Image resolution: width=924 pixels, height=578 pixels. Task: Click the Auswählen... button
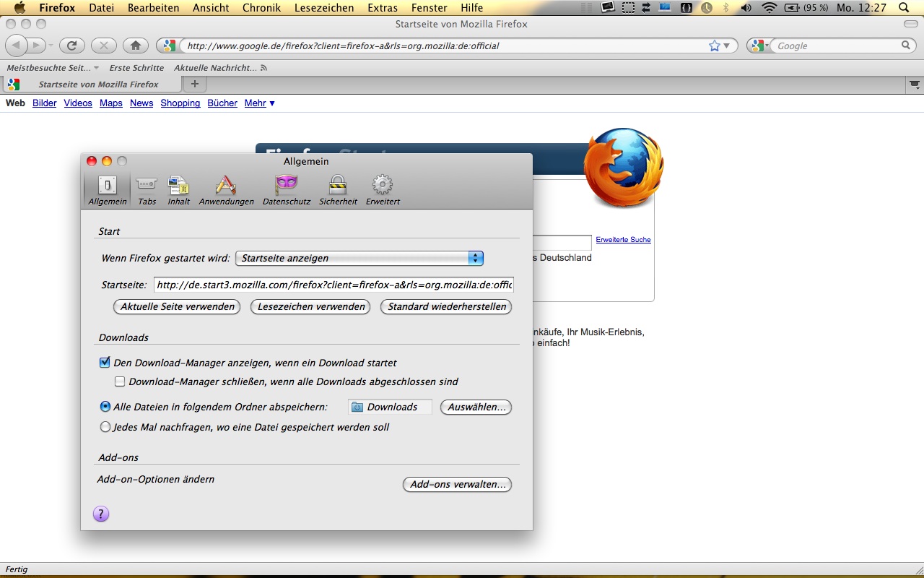point(476,407)
